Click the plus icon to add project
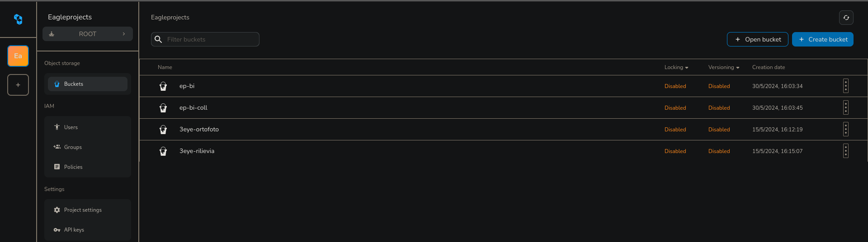Image resolution: width=868 pixels, height=242 pixels. click(18, 85)
